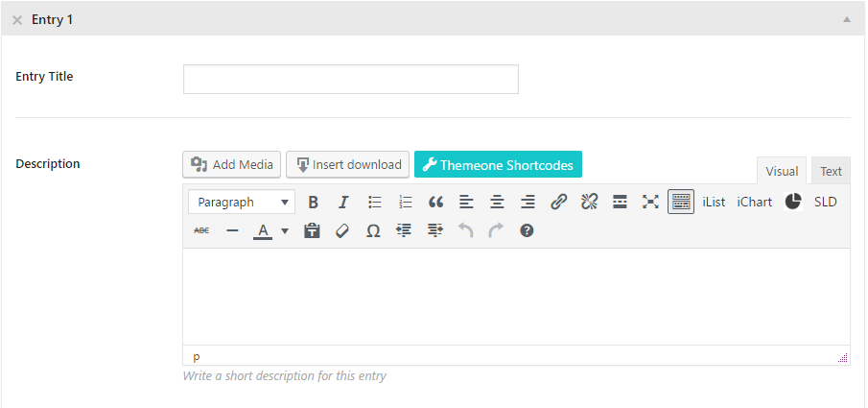The width and height of the screenshot is (868, 408).
Task: Toggle the toolbar kitchen sink button
Action: pos(681,202)
